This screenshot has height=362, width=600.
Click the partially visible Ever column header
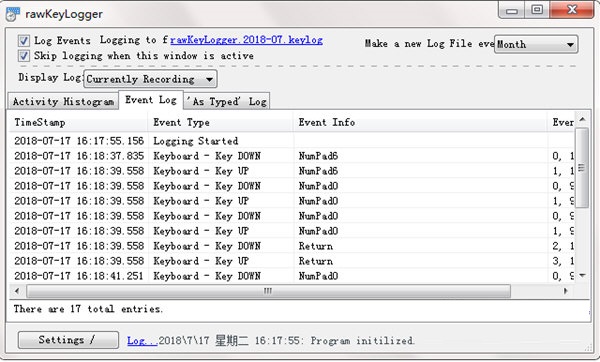561,122
